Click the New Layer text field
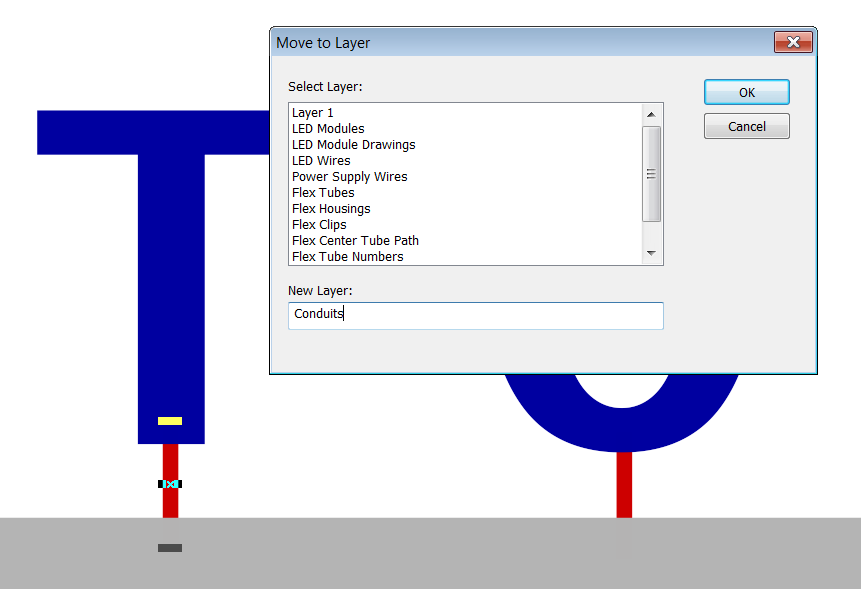 [475, 315]
